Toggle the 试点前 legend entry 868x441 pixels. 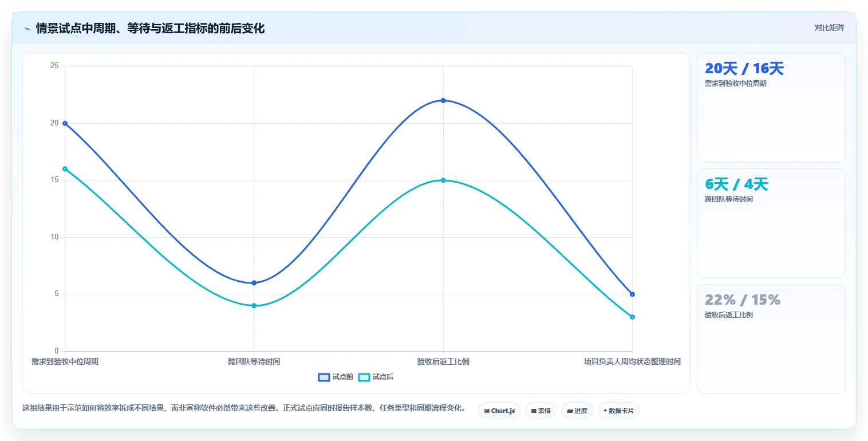tap(336, 377)
